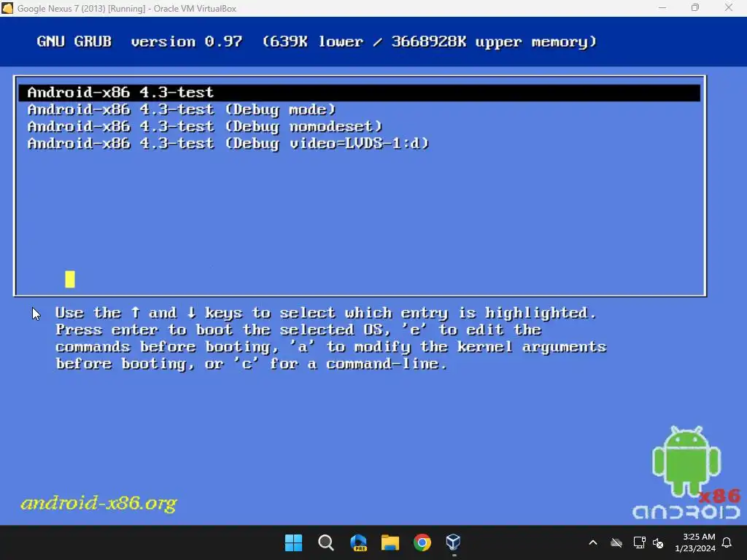Open the clock showing 3:25 AM 1/23/2024
Screen dimensions: 747x560
point(695,542)
